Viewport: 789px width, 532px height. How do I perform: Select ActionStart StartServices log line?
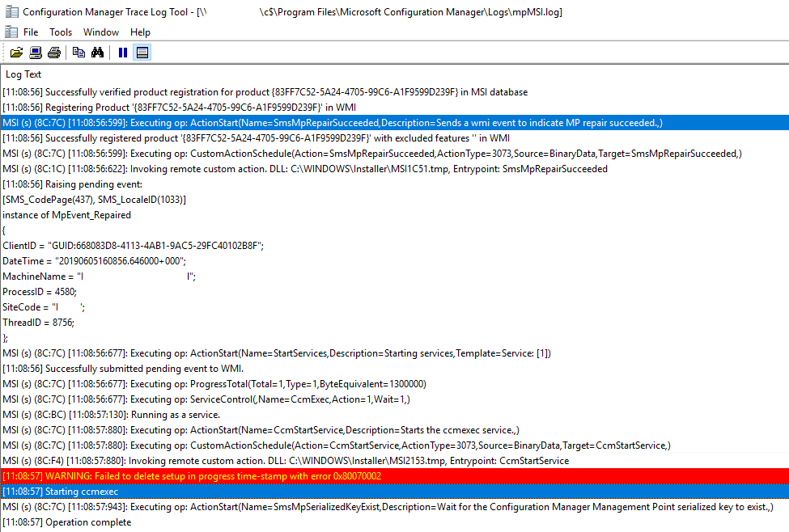(395, 353)
